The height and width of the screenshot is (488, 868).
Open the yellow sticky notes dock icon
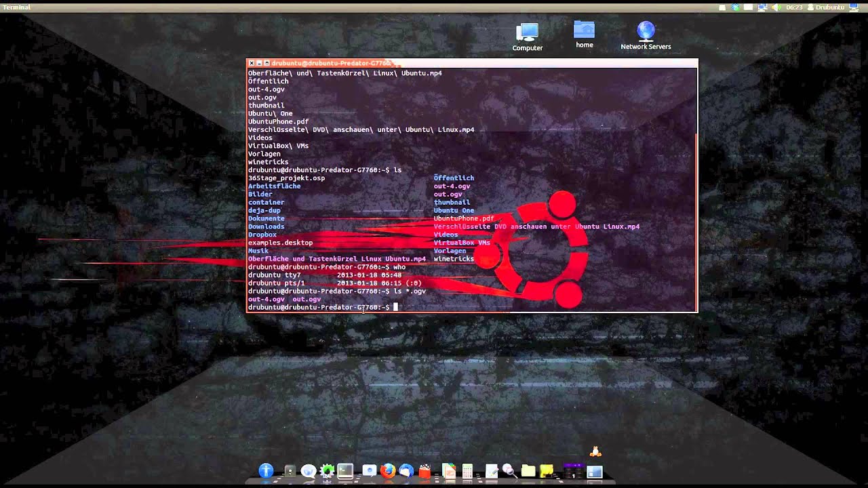(547, 471)
